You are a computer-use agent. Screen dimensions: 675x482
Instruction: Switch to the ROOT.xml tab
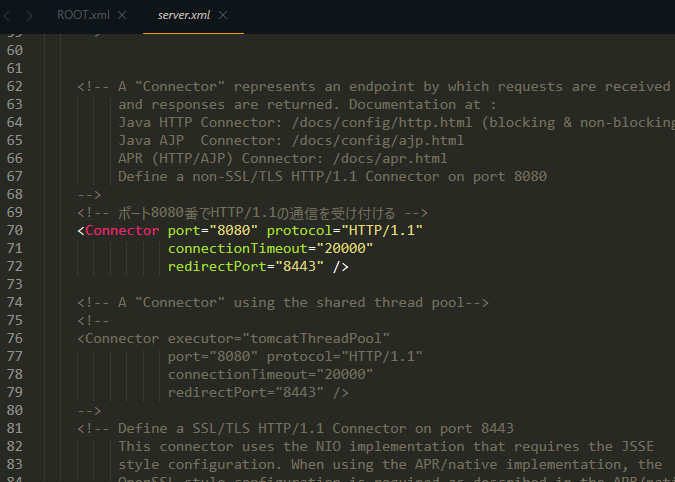coord(83,15)
